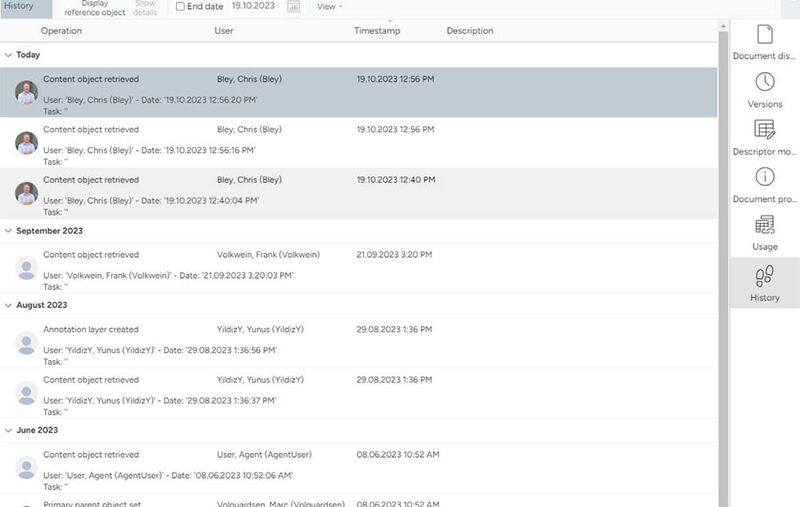Screen dimensions: 800x507
Task: Open the View dropdown menu
Action: (x=329, y=7)
